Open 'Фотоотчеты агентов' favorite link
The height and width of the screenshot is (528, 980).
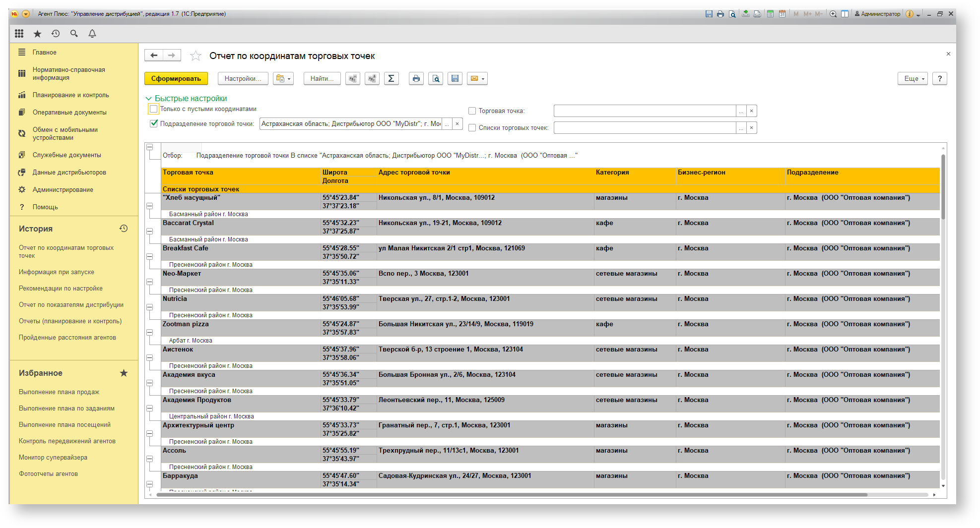[48, 473]
